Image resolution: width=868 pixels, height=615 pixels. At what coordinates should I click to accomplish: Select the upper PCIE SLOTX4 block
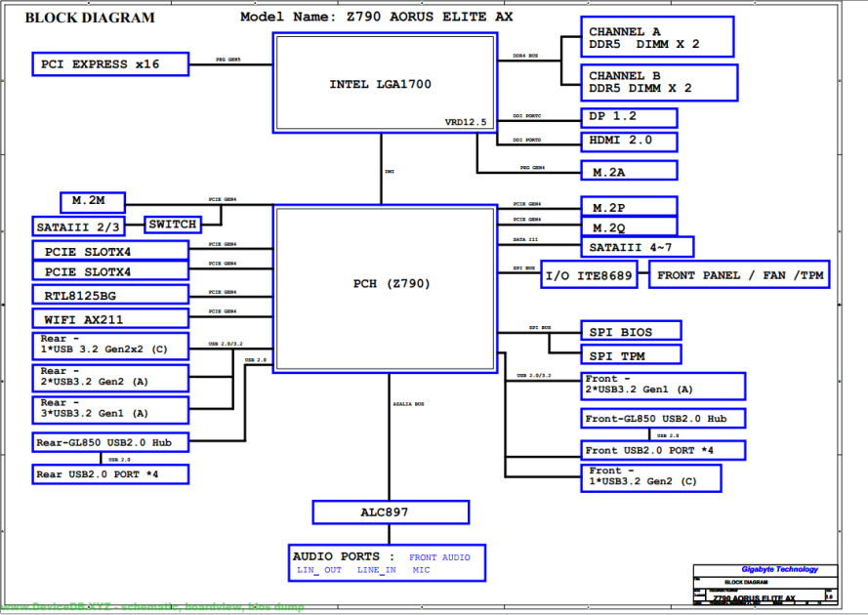pyautogui.click(x=110, y=251)
